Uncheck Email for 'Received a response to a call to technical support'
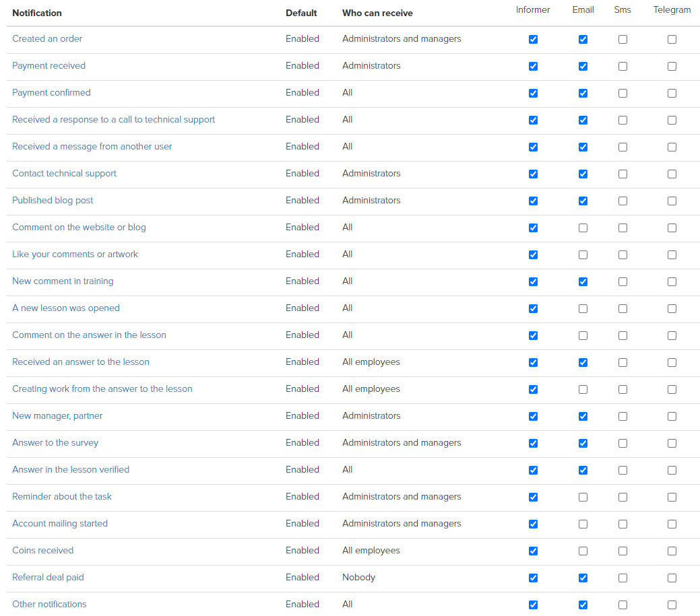Screen dimensions: 700x616 click(583, 120)
